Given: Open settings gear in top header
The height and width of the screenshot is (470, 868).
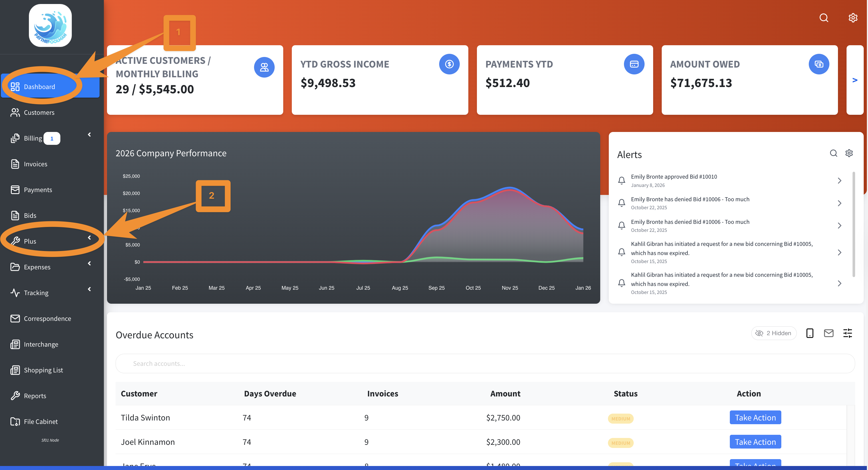Looking at the screenshot, I should [x=853, y=17].
